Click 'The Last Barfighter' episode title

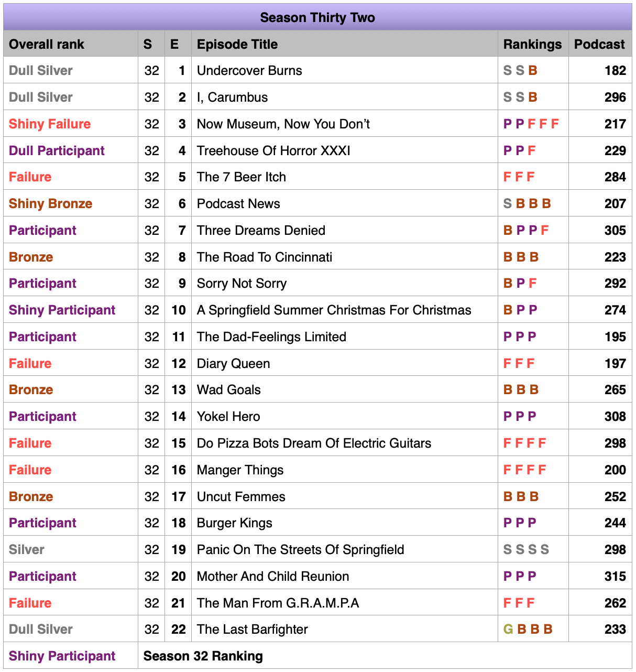click(253, 629)
